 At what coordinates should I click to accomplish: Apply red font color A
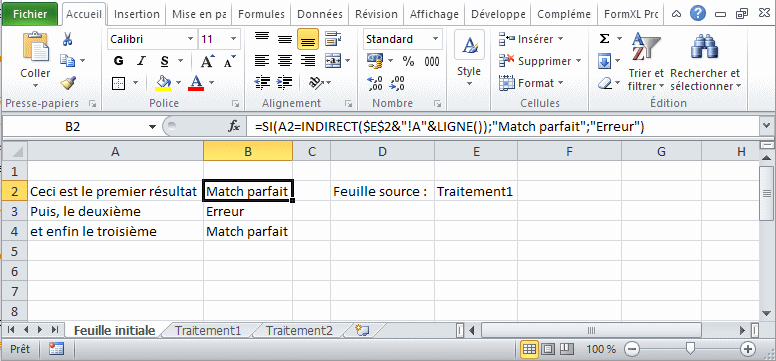click(196, 83)
